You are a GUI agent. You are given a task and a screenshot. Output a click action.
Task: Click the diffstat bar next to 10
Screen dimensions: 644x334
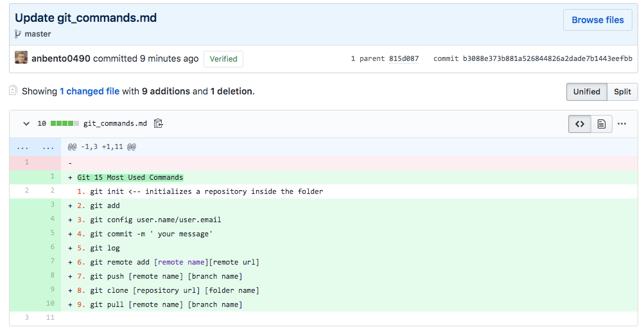[64, 123]
